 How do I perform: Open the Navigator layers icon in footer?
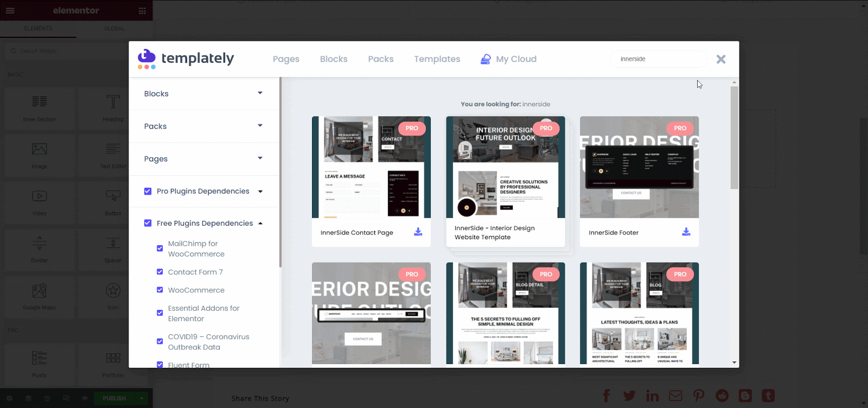click(28, 398)
